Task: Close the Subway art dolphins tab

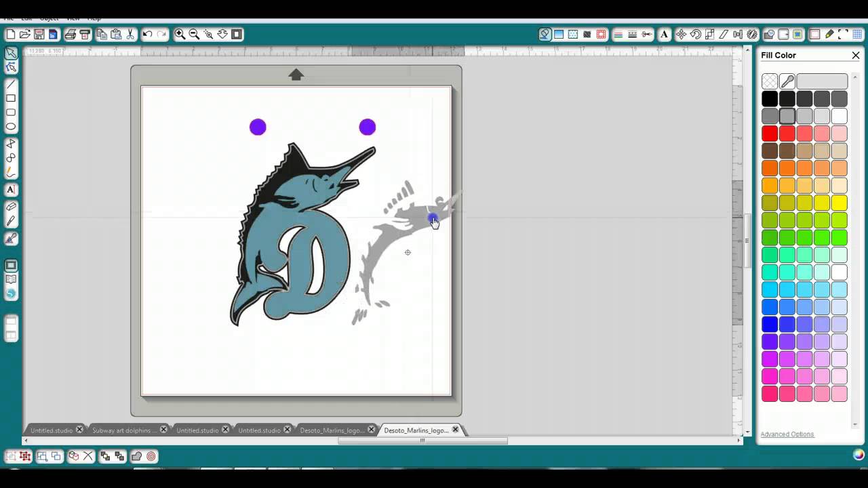Action: click(163, 430)
